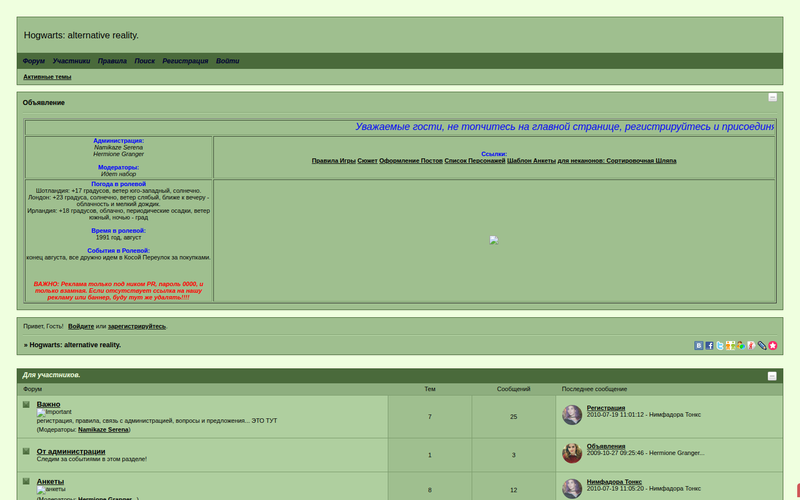800x500 pixels.
Task: Go to Поиск in navigation bar
Action: tap(144, 61)
